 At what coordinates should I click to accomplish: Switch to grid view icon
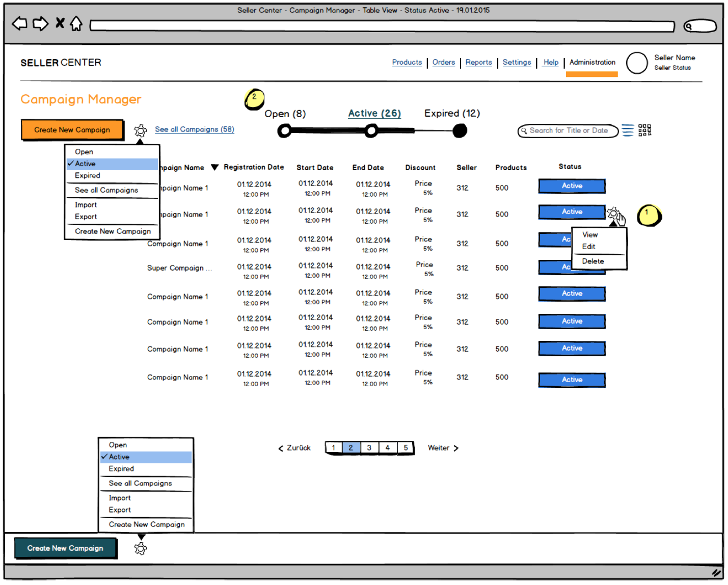pyautogui.click(x=644, y=130)
